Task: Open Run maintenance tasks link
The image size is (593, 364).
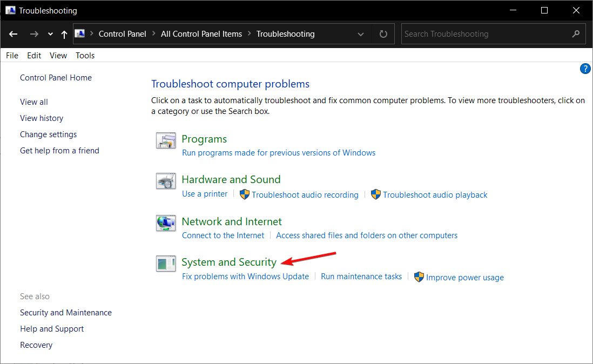Action: 361,277
